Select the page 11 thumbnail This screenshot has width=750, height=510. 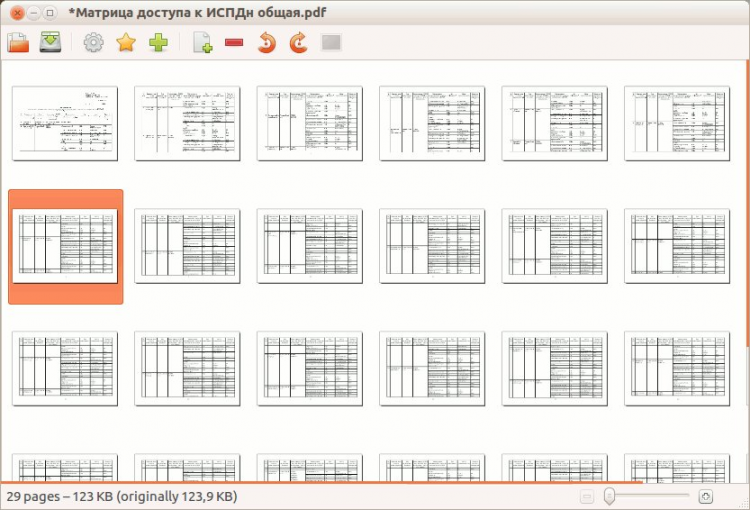point(554,246)
